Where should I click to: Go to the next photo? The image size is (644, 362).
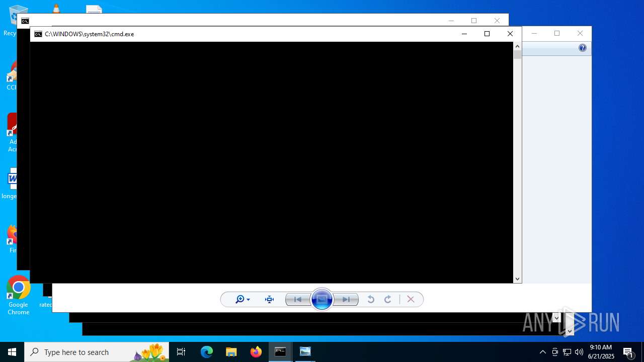pos(346,300)
